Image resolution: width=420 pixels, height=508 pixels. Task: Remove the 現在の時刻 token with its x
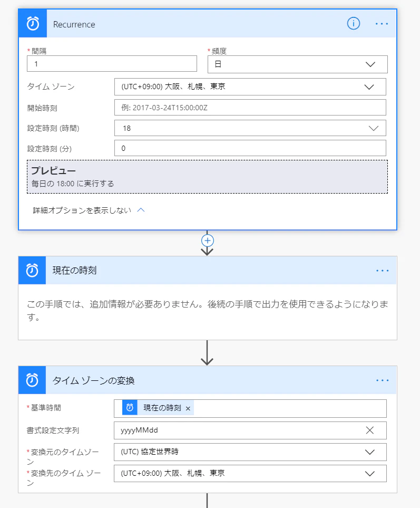[x=188, y=408]
